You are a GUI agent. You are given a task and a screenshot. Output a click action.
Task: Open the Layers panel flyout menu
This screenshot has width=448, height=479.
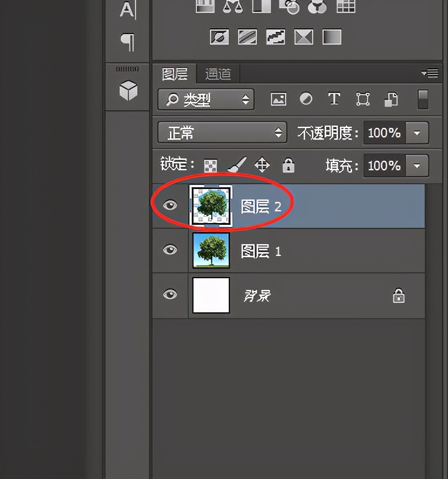[x=430, y=73]
